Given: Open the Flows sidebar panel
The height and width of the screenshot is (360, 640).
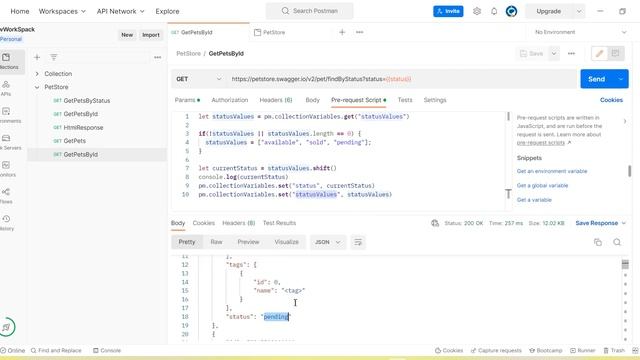Looking at the screenshot, I should pos(6,196).
